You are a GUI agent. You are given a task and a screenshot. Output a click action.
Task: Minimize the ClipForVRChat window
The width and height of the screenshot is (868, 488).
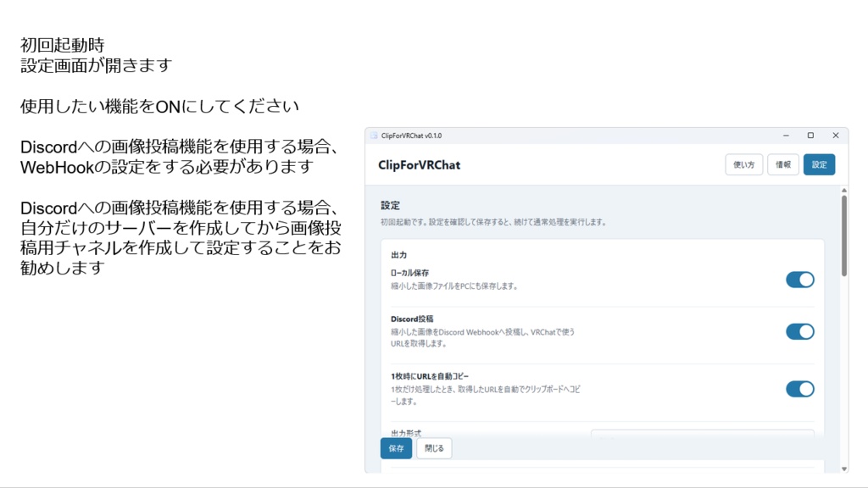tap(786, 136)
